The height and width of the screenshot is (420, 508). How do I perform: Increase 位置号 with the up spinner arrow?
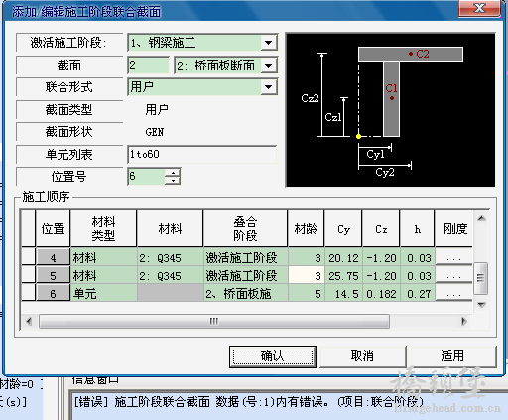point(173,172)
